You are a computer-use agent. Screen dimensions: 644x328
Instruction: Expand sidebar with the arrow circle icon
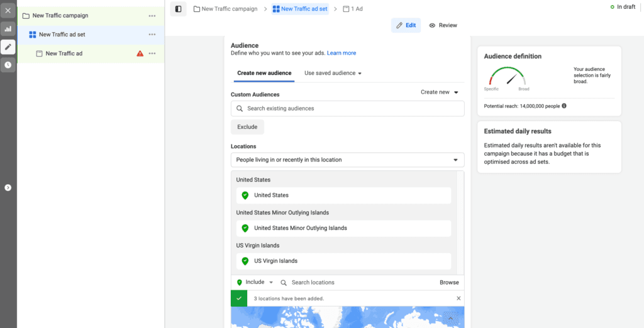pos(8,187)
